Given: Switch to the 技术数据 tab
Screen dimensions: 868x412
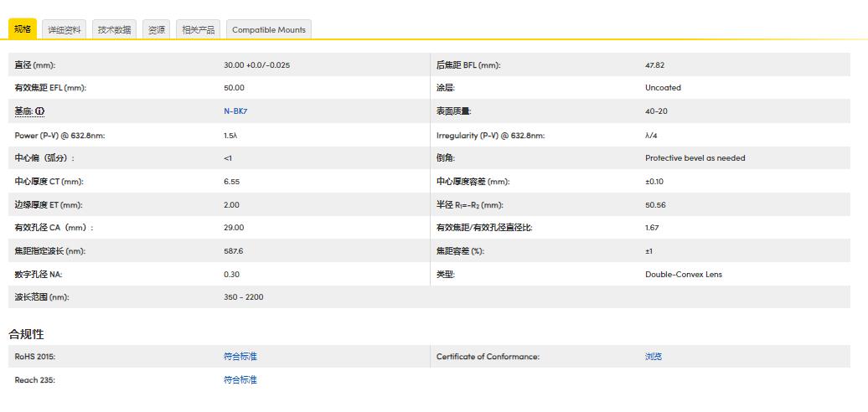Looking at the screenshot, I should point(115,30).
